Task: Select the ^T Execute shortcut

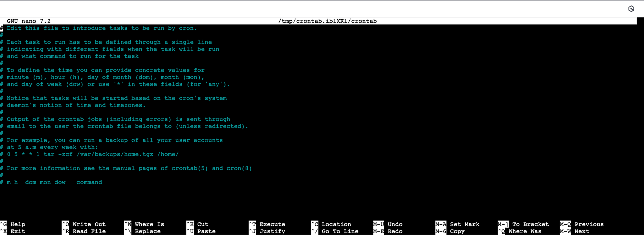Action: point(267,224)
